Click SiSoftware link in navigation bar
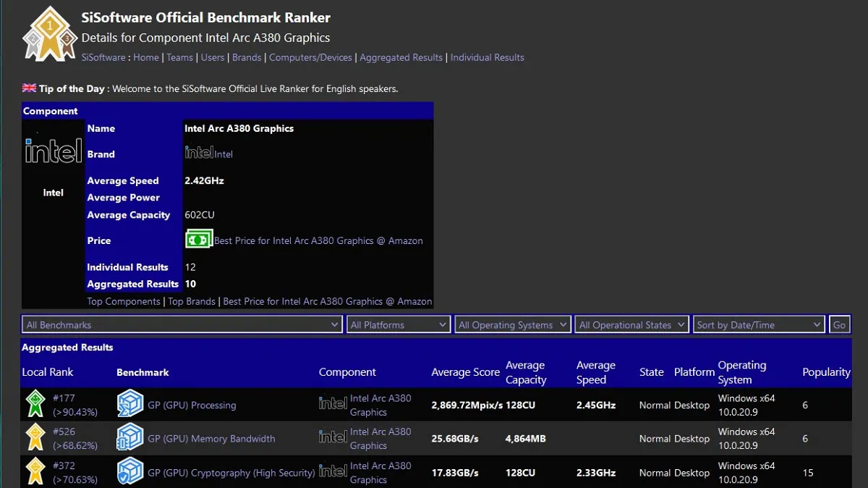The image size is (868, 488). click(103, 57)
